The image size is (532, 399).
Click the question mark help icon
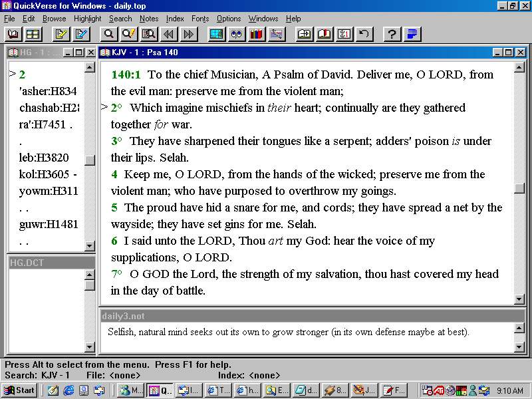(392, 34)
